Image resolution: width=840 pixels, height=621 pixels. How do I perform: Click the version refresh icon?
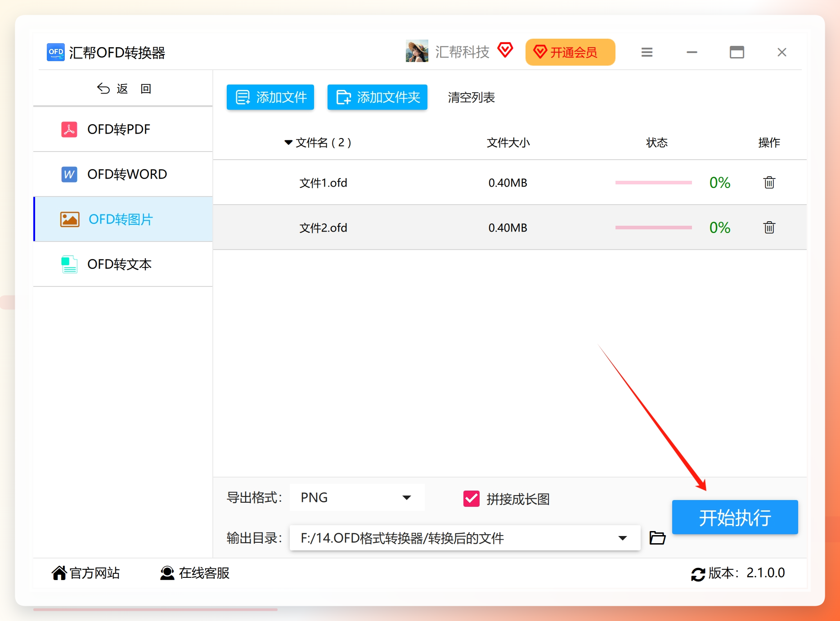tap(698, 574)
